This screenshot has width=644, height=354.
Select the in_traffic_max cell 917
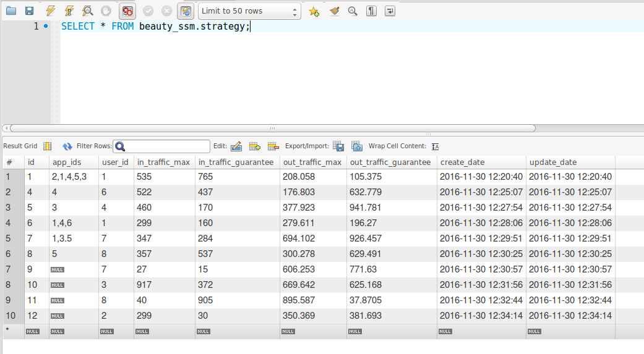click(x=165, y=285)
